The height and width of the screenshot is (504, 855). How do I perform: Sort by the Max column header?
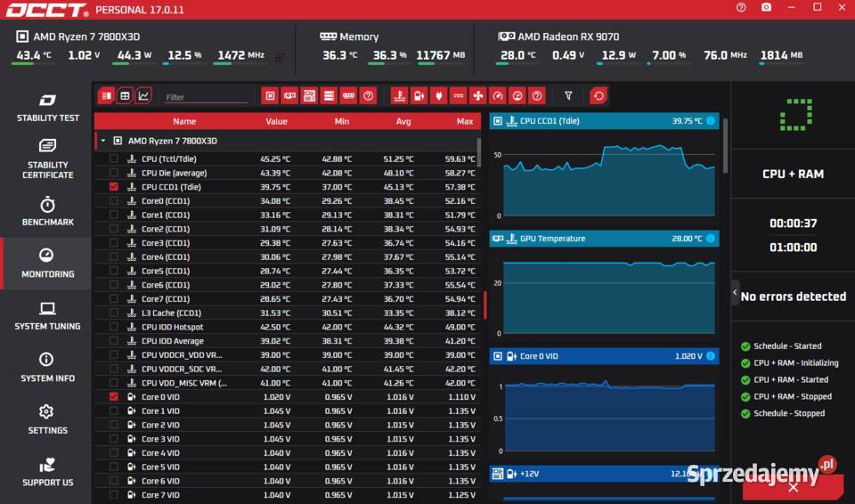tap(465, 121)
